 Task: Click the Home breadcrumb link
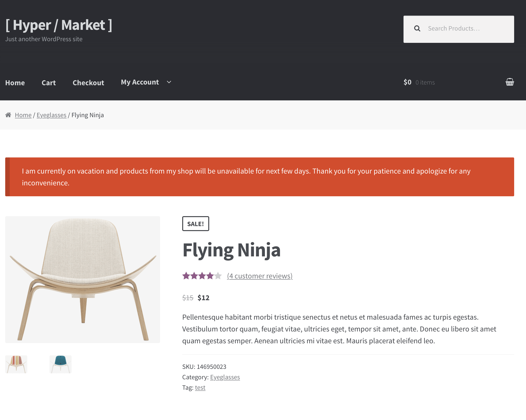pyautogui.click(x=23, y=115)
